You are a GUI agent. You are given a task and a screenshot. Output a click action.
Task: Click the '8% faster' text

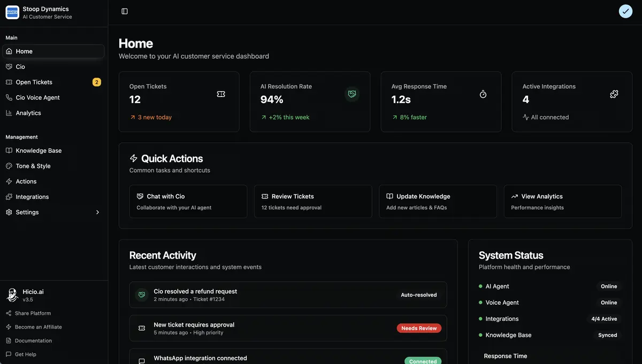[414, 117]
